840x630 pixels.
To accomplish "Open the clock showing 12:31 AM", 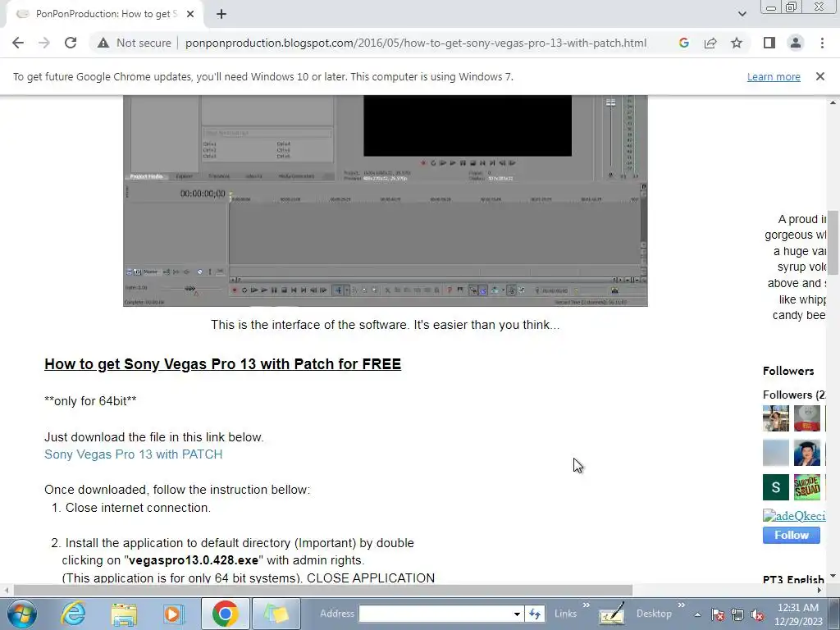I will 797,614.
